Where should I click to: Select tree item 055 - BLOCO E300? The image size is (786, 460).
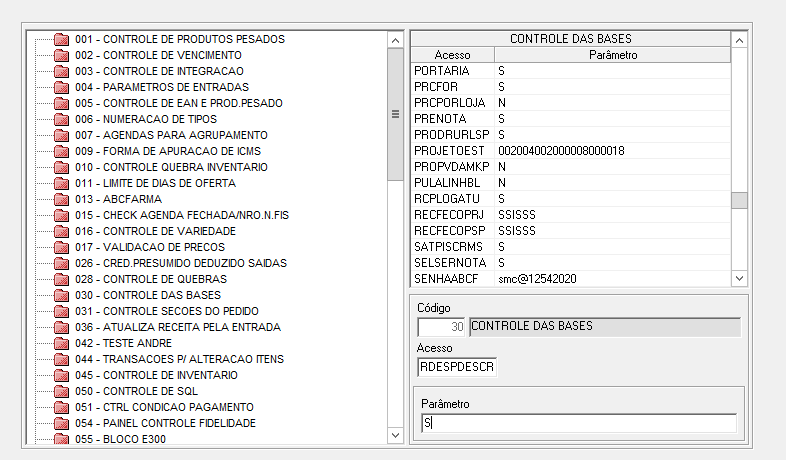click(120, 439)
